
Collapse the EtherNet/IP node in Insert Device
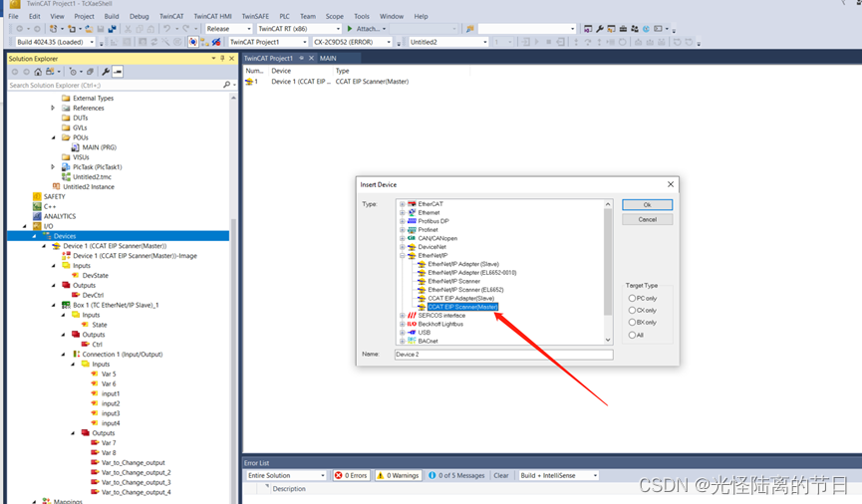coord(402,256)
